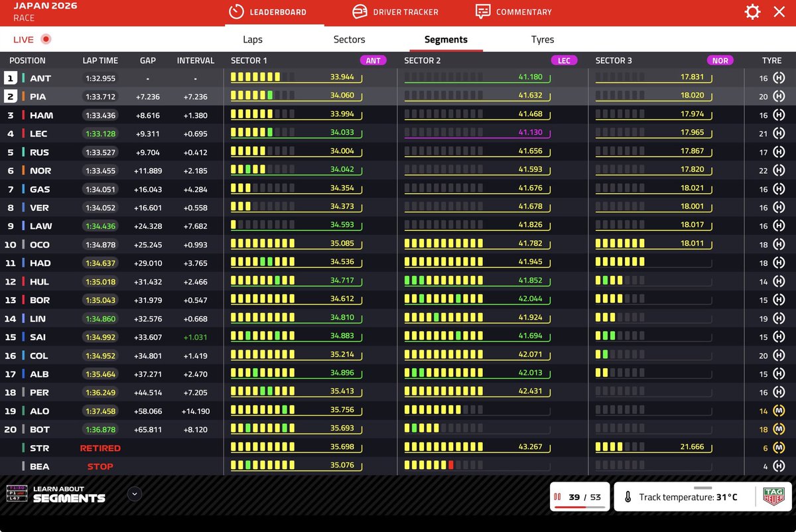Click HUL's hard tyre icon
The width and height of the screenshot is (796, 532).
pyautogui.click(x=780, y=282)
